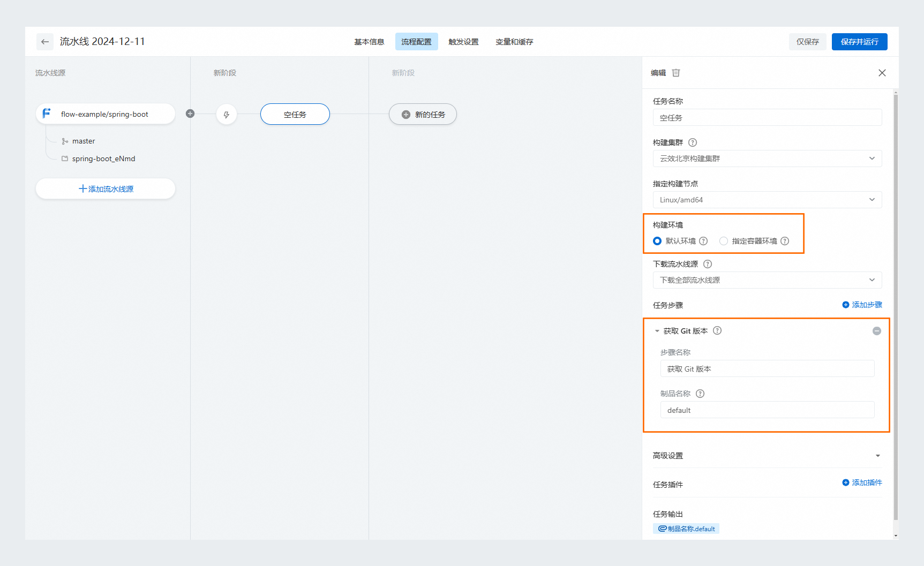
Task: Click the master branch icon
Action: [x=65, y=141]
